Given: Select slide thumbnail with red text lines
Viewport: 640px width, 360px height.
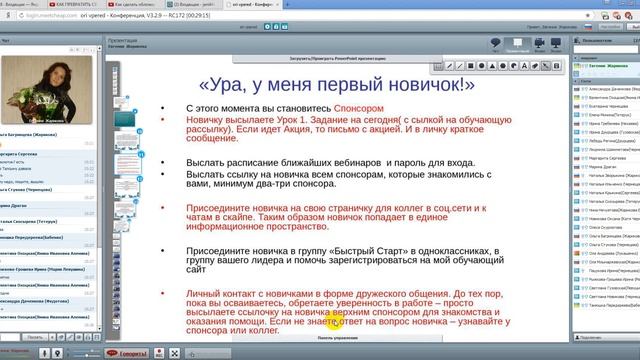Looking at the screenshot, I should click(128, 164).
